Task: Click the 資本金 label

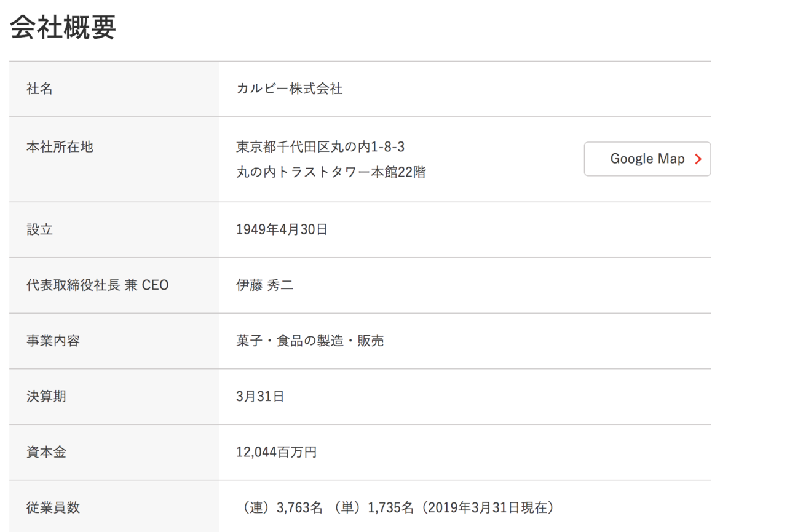Action: [x=46, y=453]
